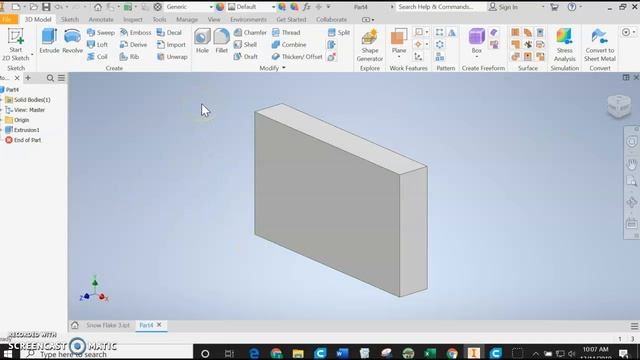Viewport: 640px width, 360px height.
Task: Click Convert to Sheet Metal
Action: pyautogui.click(x=599, y=45)
